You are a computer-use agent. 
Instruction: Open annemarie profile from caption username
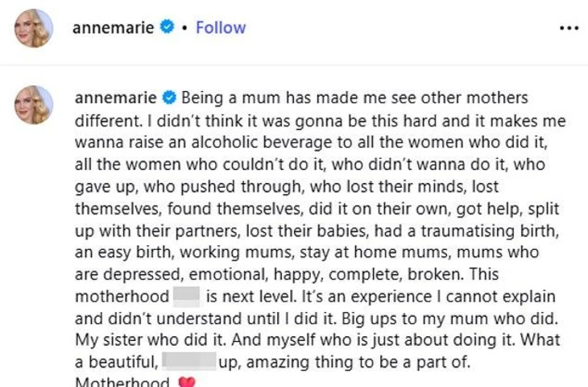click(x=116, y=99)
